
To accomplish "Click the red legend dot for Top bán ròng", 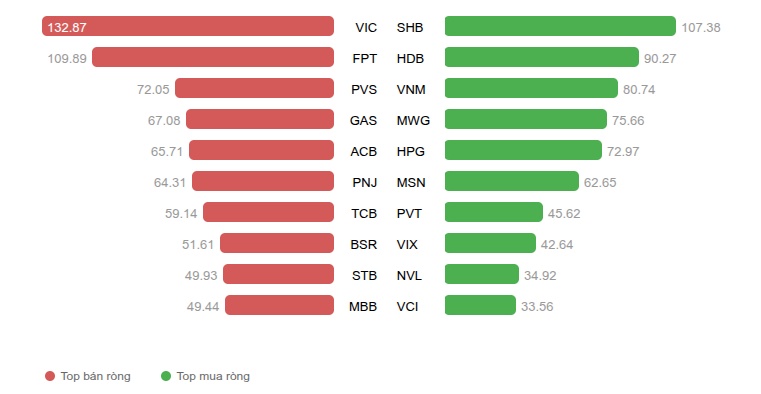I will (x=50, y=376).
